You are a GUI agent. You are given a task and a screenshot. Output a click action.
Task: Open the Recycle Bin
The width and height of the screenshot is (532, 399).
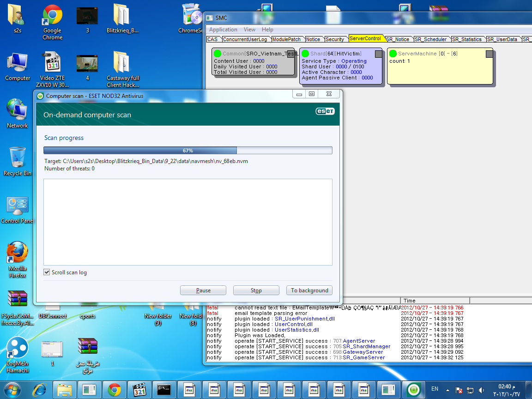tap(17, 162)
